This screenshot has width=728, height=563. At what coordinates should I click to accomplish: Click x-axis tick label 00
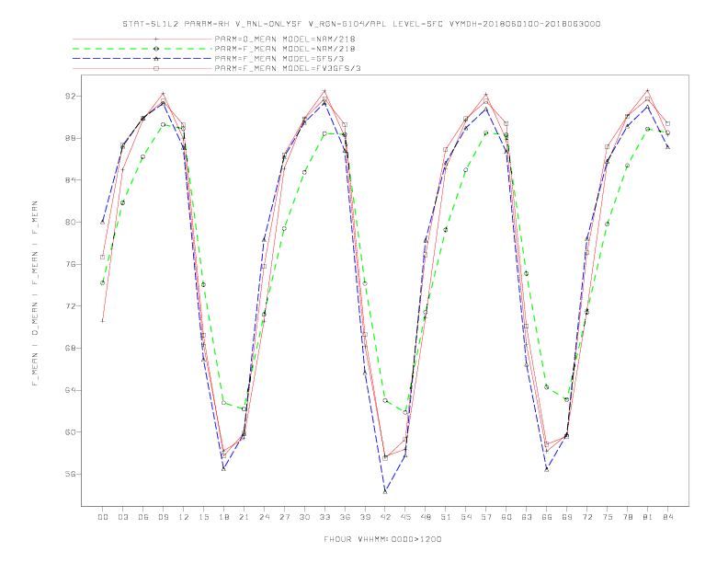(103, 517)
